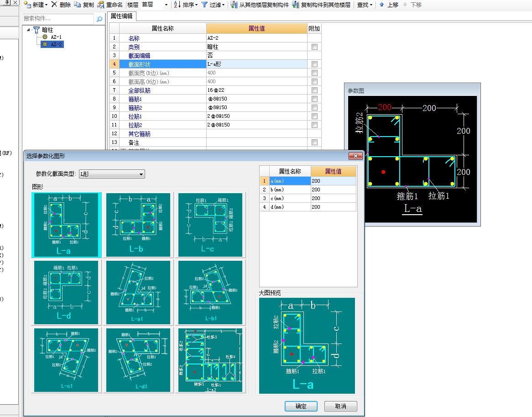This screenshot has width=532, height=417.
Task: Toggle 附加 checkbox for 箍筋2 row
Action: coord(314,107)
